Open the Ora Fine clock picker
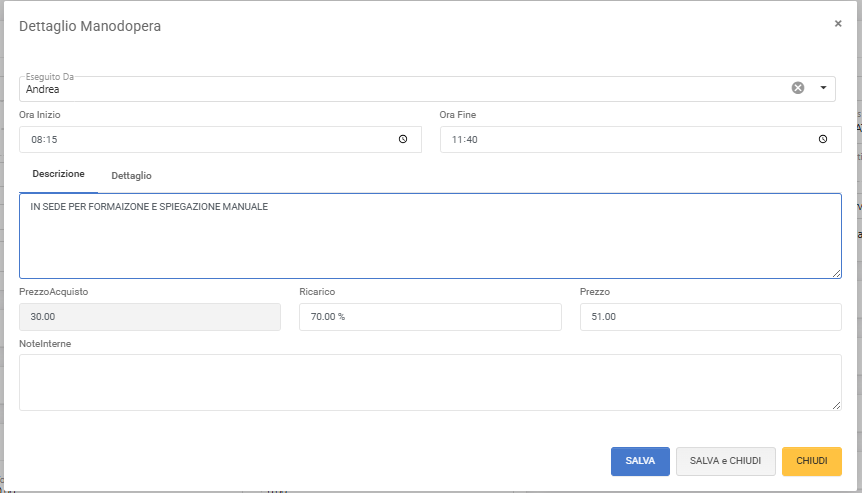 pyautogui.click(x=823, y=140)
